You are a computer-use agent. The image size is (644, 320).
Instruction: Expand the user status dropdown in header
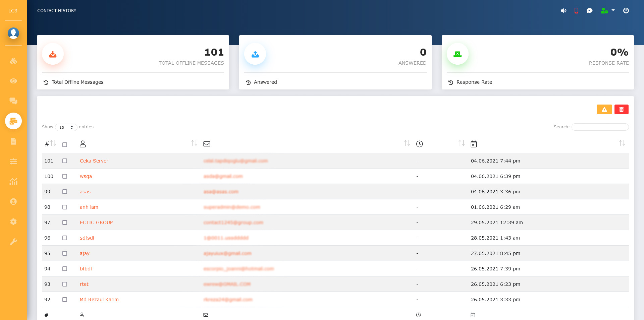point(607,11)
